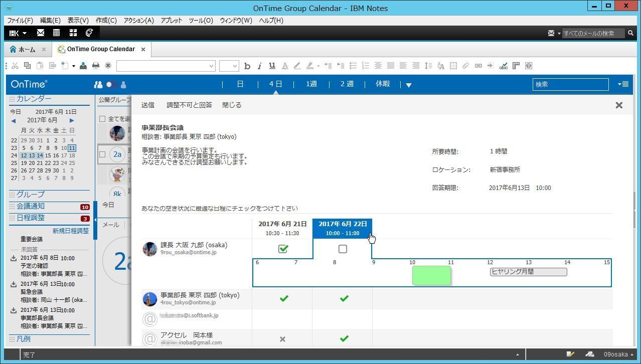Toggle the group/personal view switch
This screenshot has height=364, width=641.
pos(111,85)
